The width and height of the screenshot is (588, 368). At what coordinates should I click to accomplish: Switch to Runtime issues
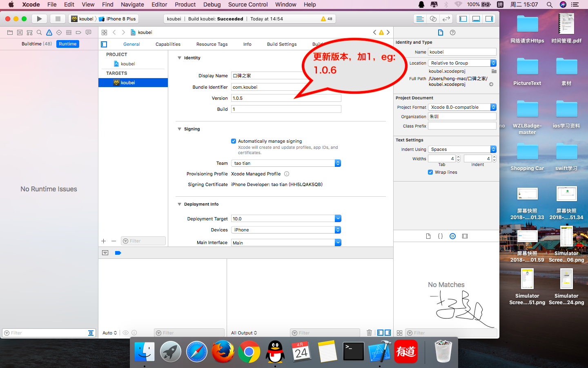(x=68, y=44)
